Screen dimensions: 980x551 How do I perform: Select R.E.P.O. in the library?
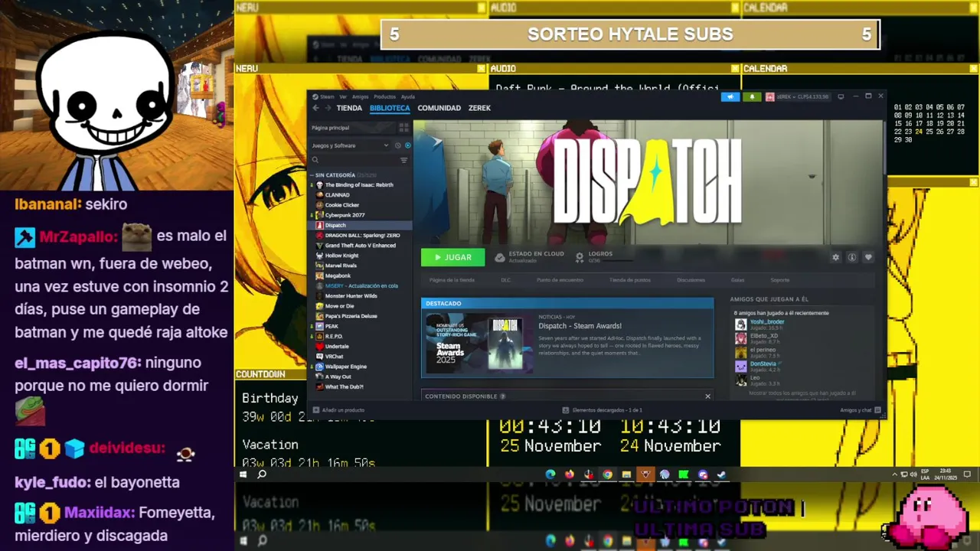(x=334, y=336)
